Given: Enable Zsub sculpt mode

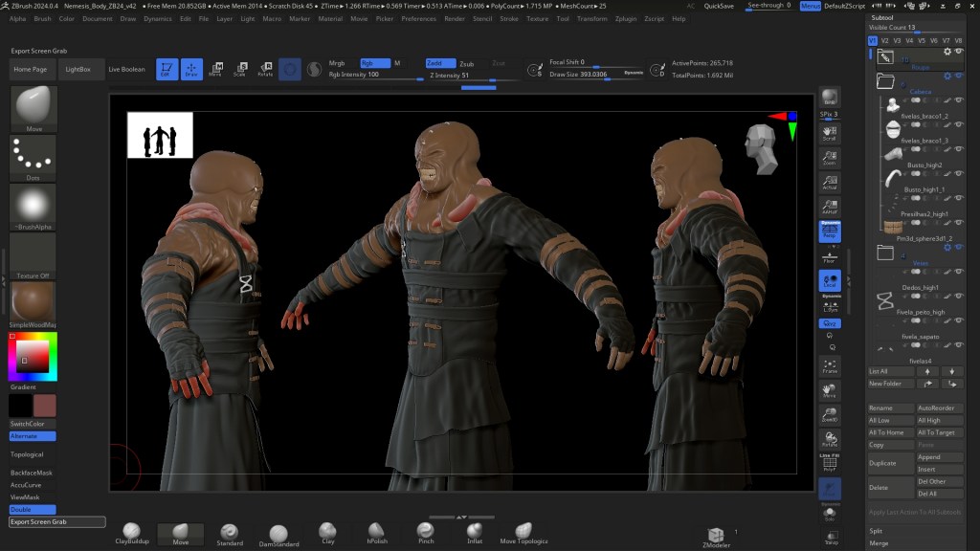Looking at the screenshot, I should [466, 63].
